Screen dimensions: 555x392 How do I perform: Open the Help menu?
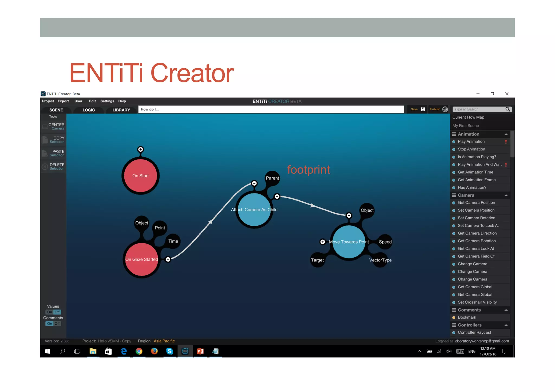click(122, 101)
